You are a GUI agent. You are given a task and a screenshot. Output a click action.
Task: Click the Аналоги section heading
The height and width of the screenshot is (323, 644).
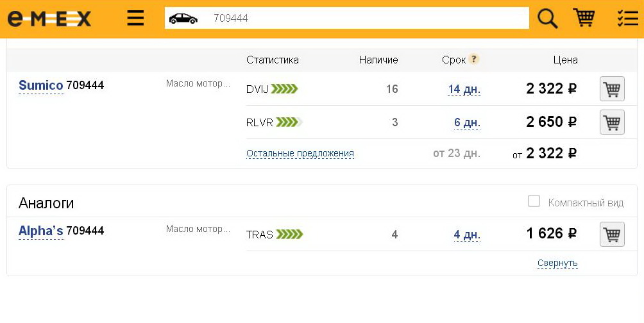tap(46, 203)
